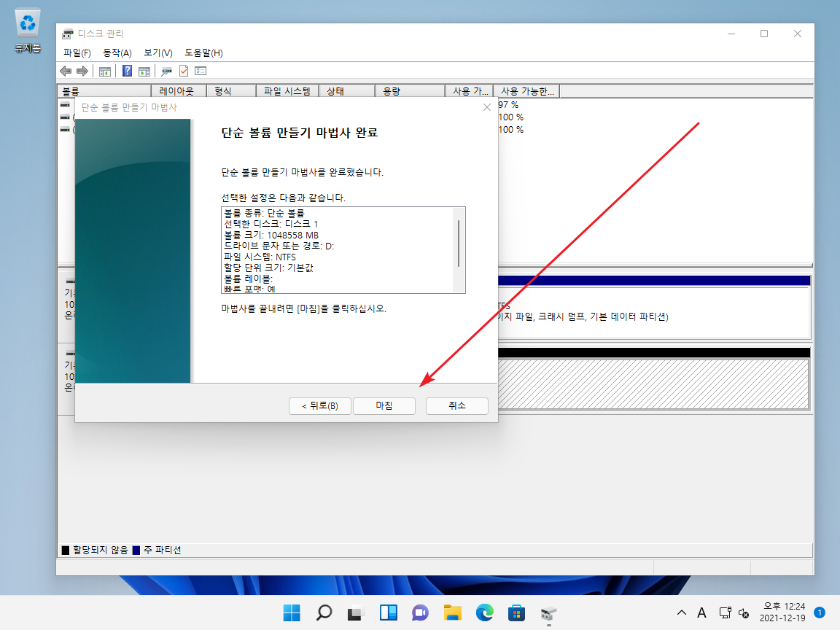Image resolution: width=840 pixels, height=630 pixels.
Task: Open Microsoft Store from taskbar
Action: click(x=517, y=612)
